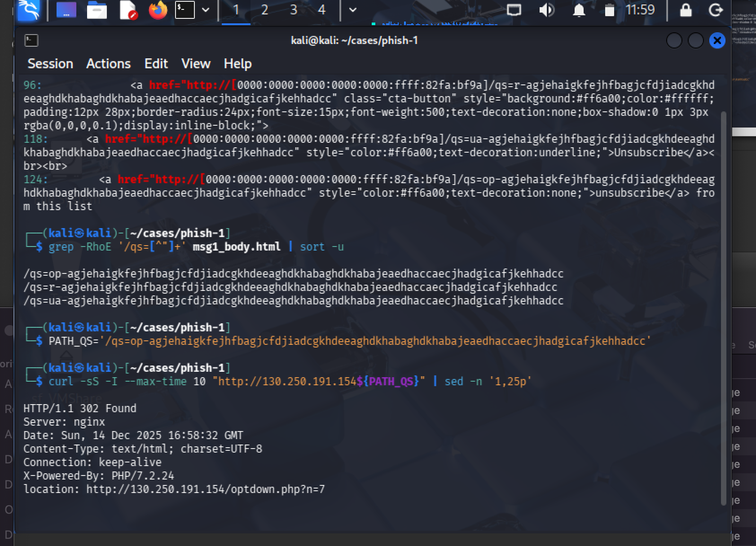Switch to workspace 3
756x546 pixels.
(294, 10)
